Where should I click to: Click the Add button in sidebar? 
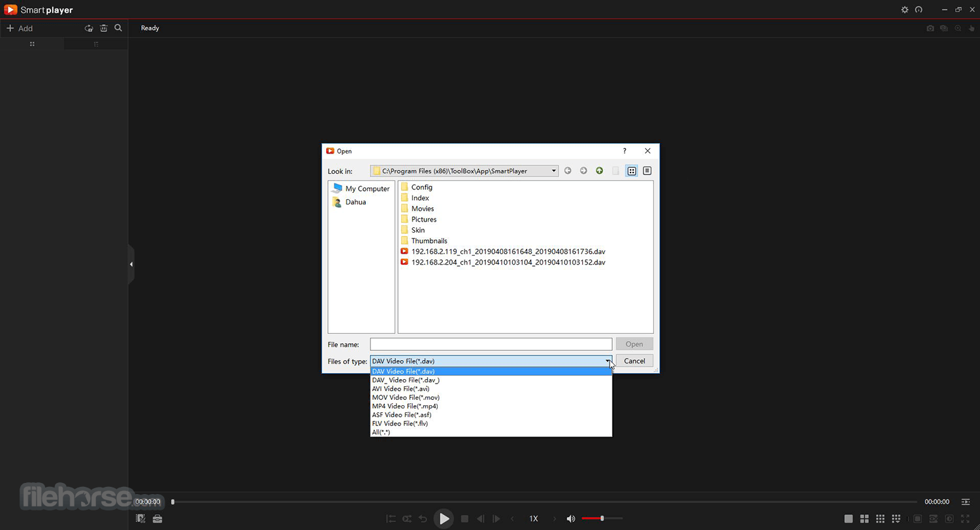point(20,28)
